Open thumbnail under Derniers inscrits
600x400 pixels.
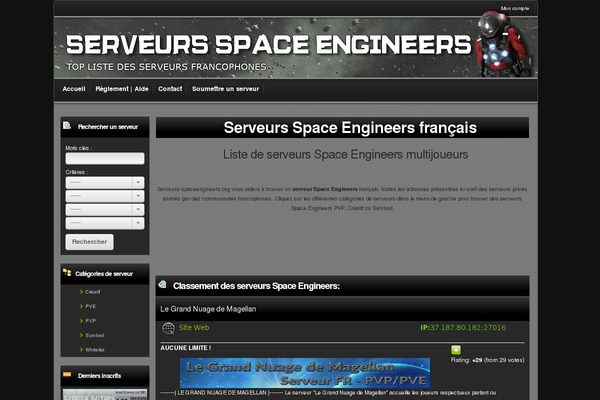tap(105, 395)
